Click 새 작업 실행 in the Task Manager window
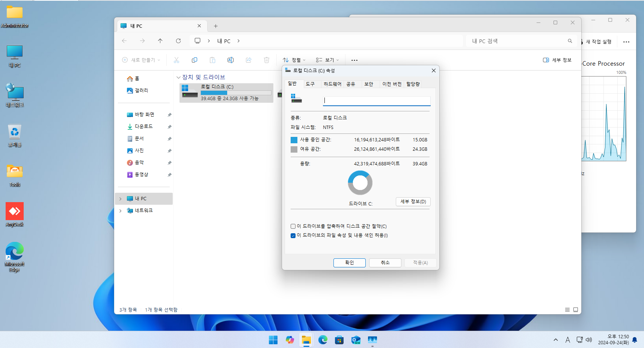The width and height of the screenshot is (644, 348). (x=596, y=42)
